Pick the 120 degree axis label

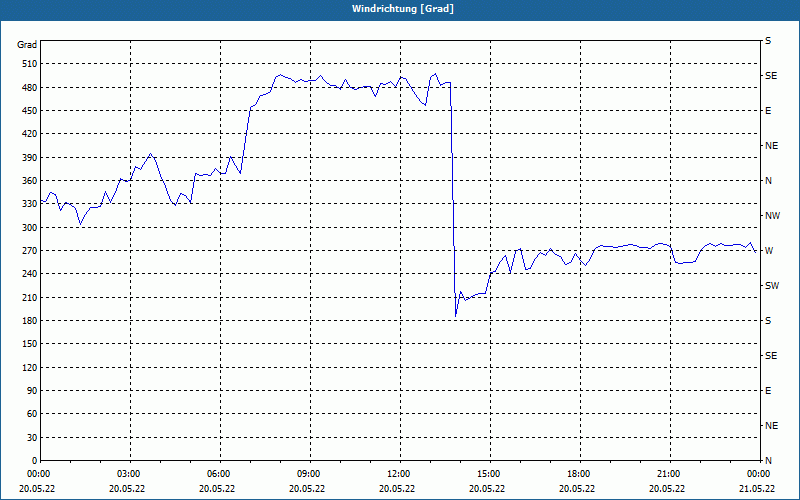(x=30, y=367)
